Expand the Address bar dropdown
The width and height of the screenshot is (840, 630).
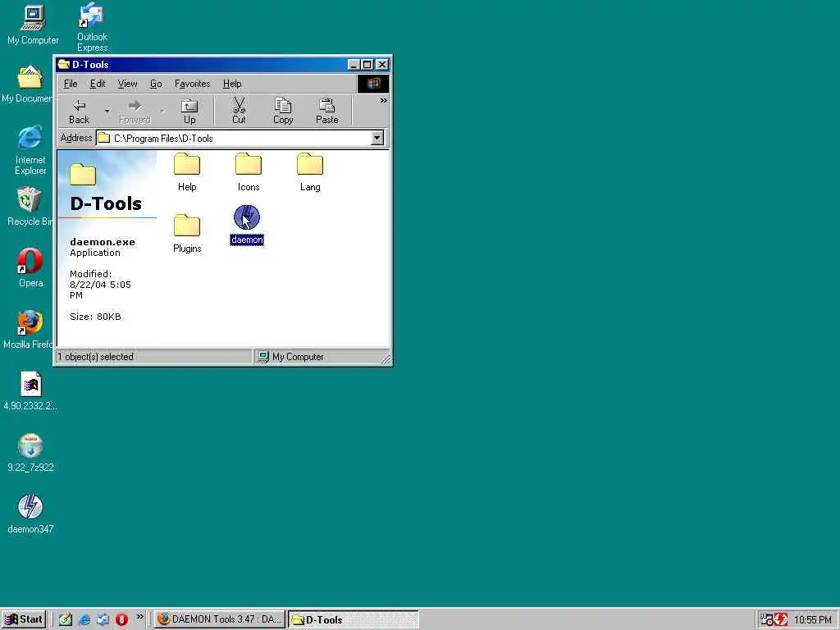point(377,138)
